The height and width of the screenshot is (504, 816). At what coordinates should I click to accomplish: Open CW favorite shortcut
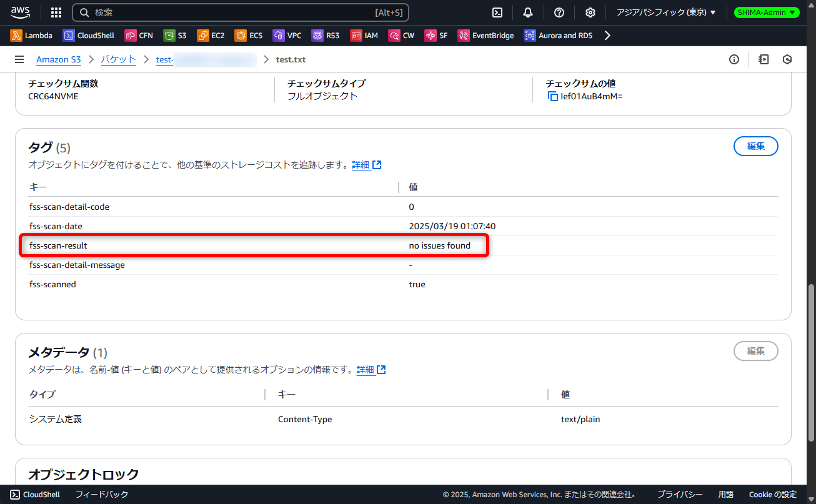401,36
